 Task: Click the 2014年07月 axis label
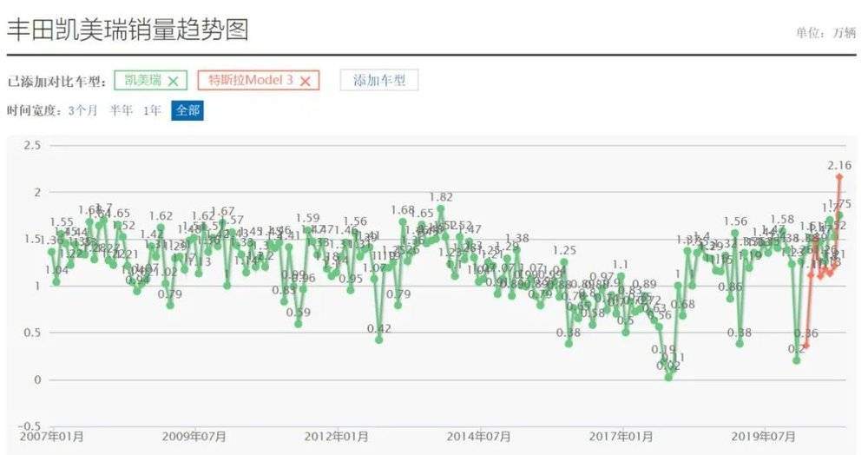tap(479, 436)
